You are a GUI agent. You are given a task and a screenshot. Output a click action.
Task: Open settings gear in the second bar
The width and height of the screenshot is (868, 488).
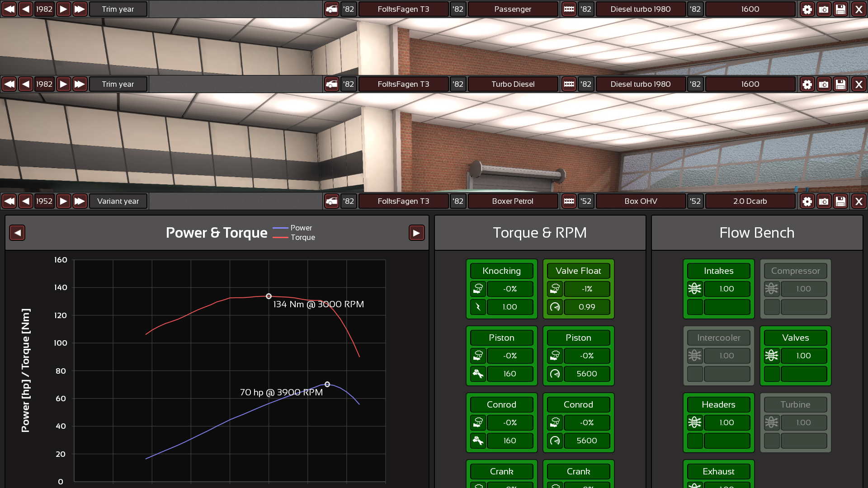[x=807, y=84]
